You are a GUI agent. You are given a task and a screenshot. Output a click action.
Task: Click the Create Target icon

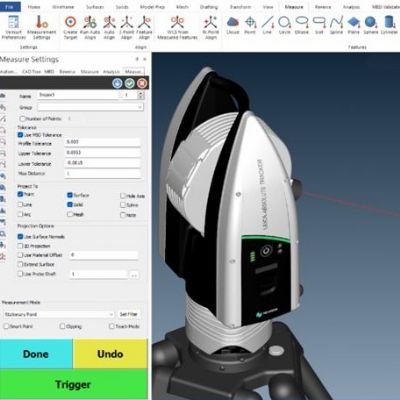(70, 27)
